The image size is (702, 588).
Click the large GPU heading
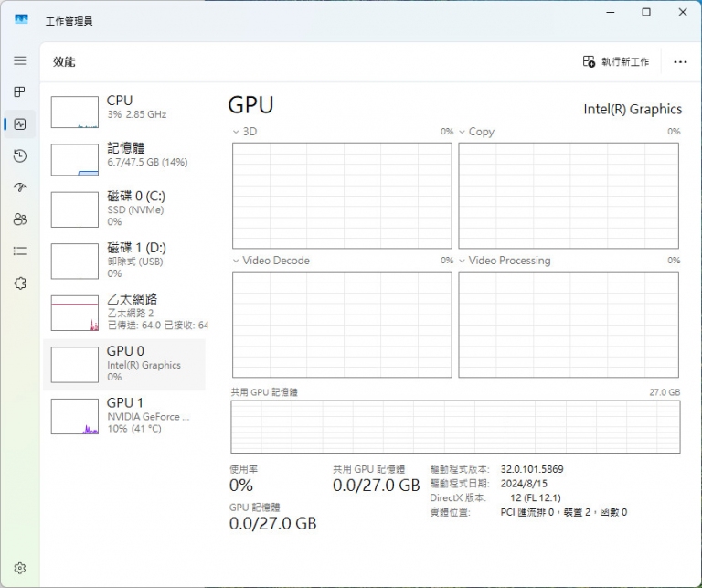[250, 105]
